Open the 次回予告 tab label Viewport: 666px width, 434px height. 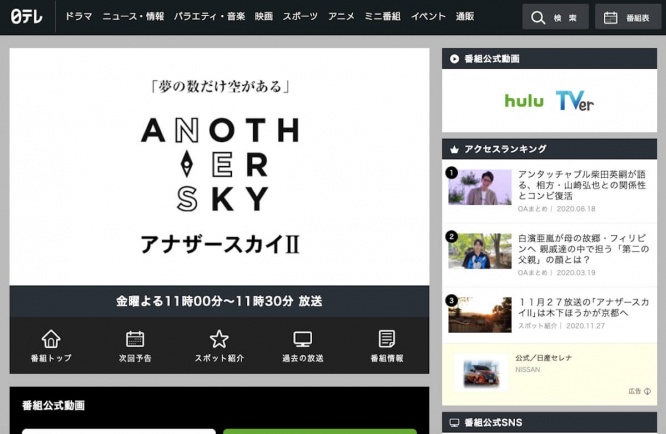point(135,358)
